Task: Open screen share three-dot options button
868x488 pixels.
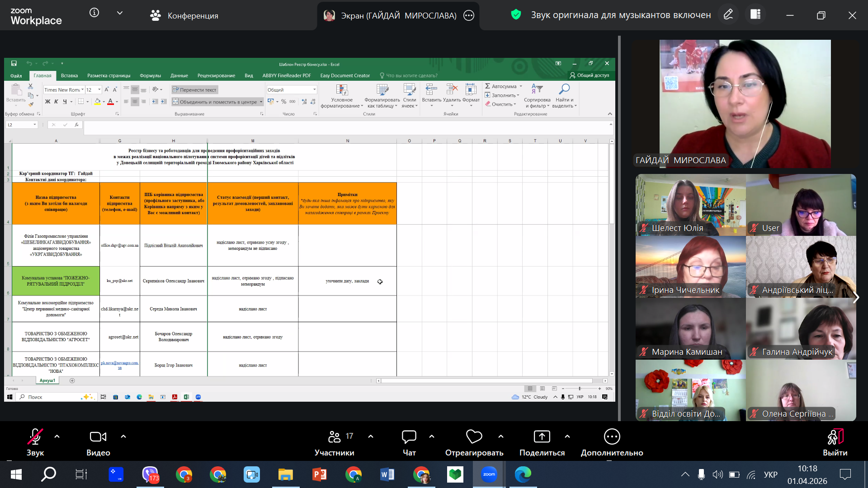Action: pyautogui.click(x=469, y=16)
